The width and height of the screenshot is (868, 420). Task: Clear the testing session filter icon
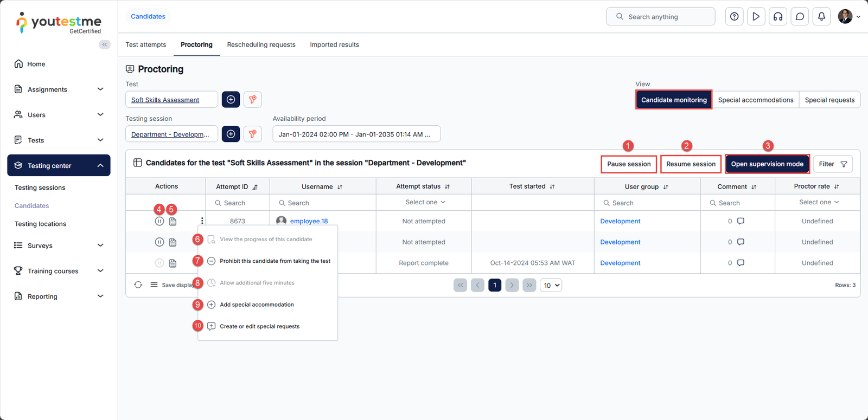(x=252, y=134)
